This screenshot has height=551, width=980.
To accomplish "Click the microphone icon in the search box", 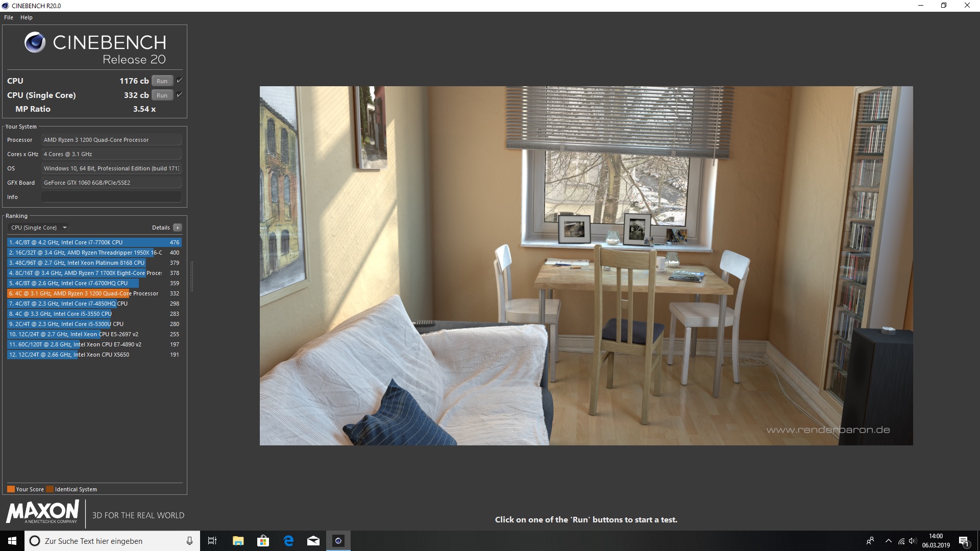I will (189, 541).
